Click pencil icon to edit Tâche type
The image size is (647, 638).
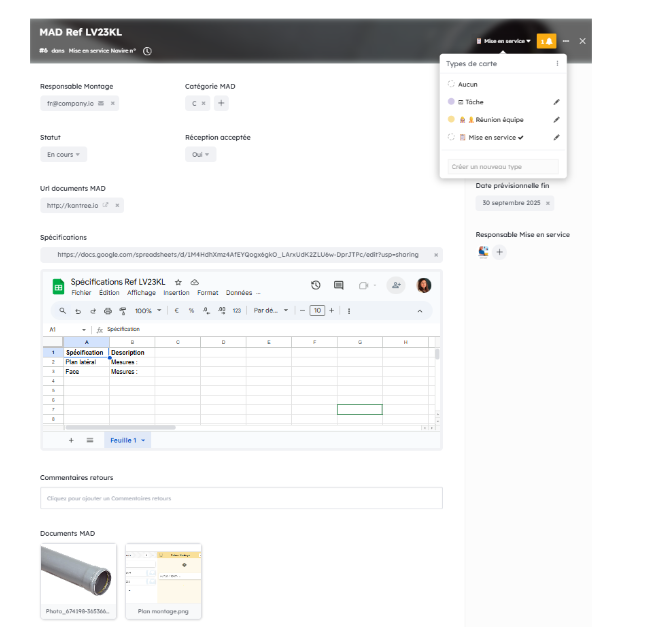coord(556,102)
